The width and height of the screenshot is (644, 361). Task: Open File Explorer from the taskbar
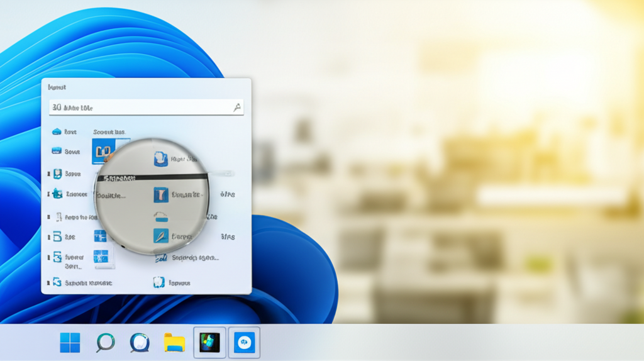(x=174, y=343)
